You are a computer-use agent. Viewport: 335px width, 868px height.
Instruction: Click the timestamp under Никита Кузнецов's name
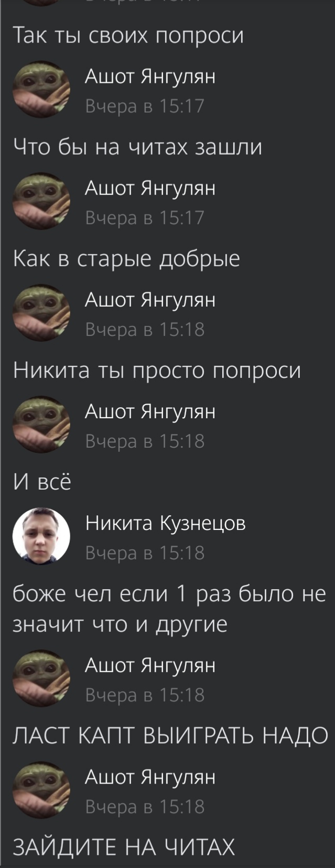(x=145, y=553)
